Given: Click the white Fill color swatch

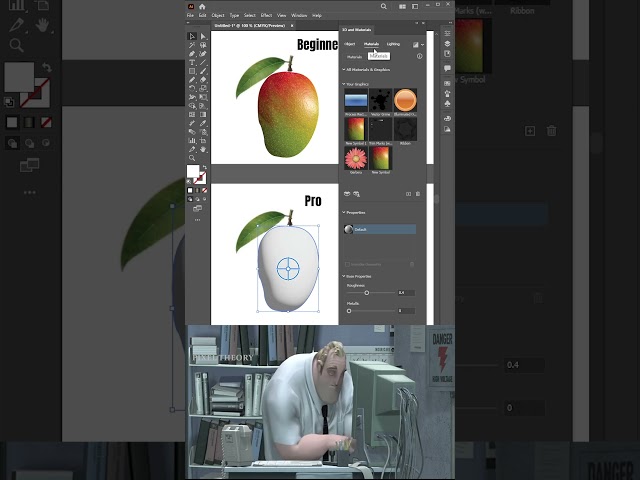Looking at the screenshot, I should pyautogui.click(x=193, y=171).
